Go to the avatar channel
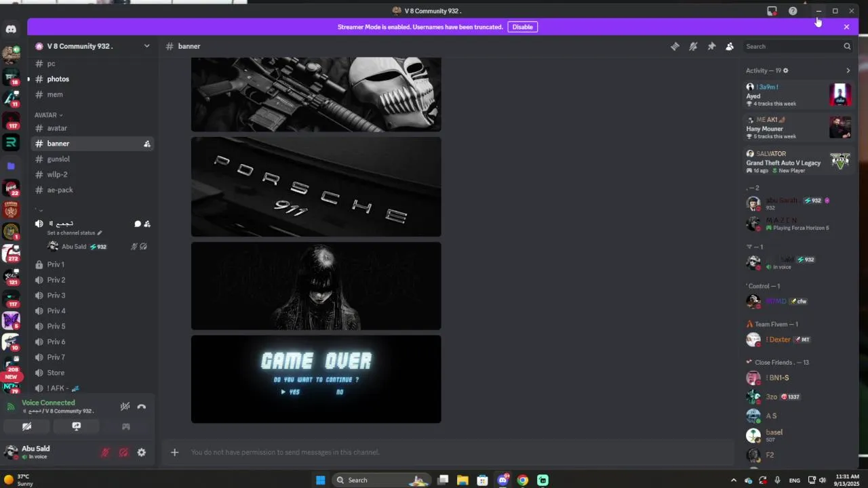This screenshot has height=488, width=868. (92, 128)
